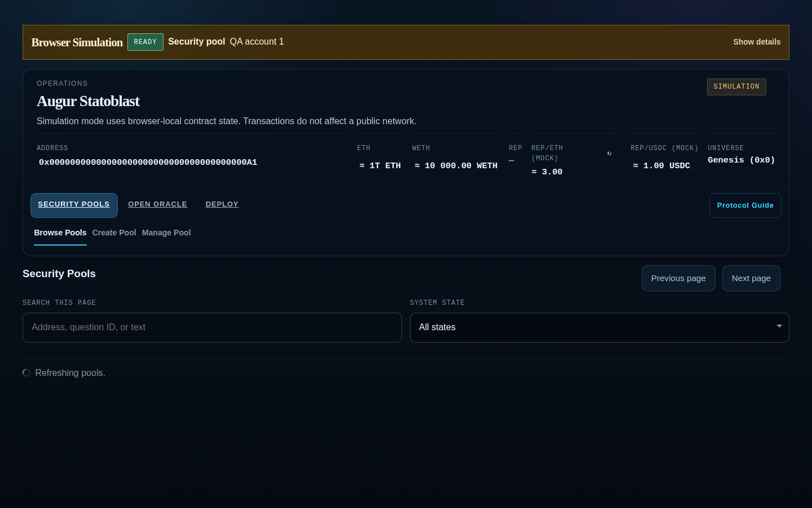The height and width of the screenshot is (508, 812).
Task: Click the Refreshing pools spinner icon
Action: click(x=27, y=373)
